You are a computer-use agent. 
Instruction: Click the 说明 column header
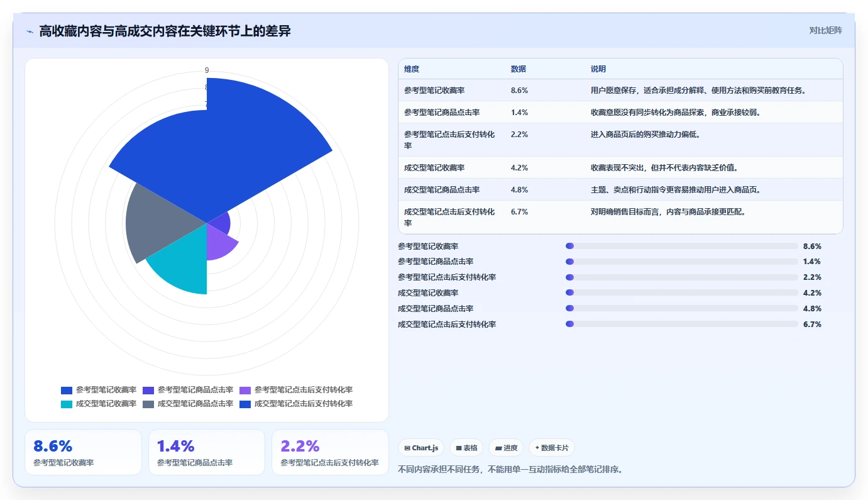(598, 69)
